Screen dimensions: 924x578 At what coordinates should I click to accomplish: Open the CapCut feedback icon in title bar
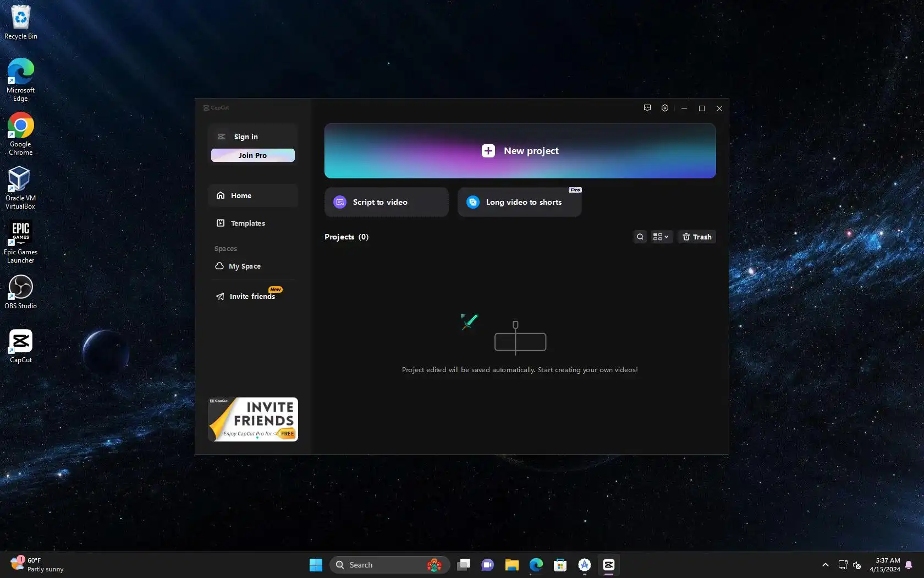647,108
